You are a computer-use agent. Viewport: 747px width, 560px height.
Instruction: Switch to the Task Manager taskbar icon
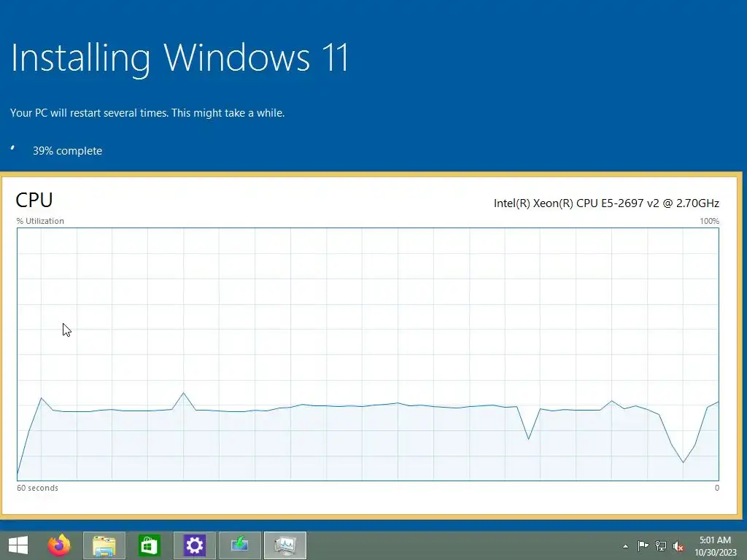click(285, 545)
